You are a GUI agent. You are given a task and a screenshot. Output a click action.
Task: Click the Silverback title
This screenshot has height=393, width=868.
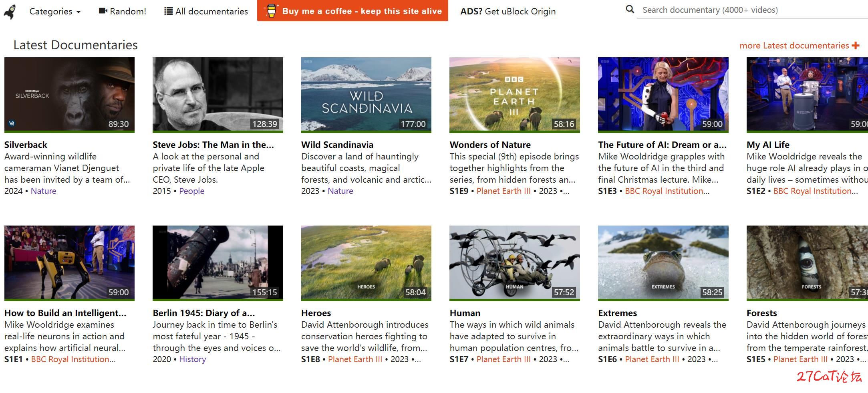[26, 145]
